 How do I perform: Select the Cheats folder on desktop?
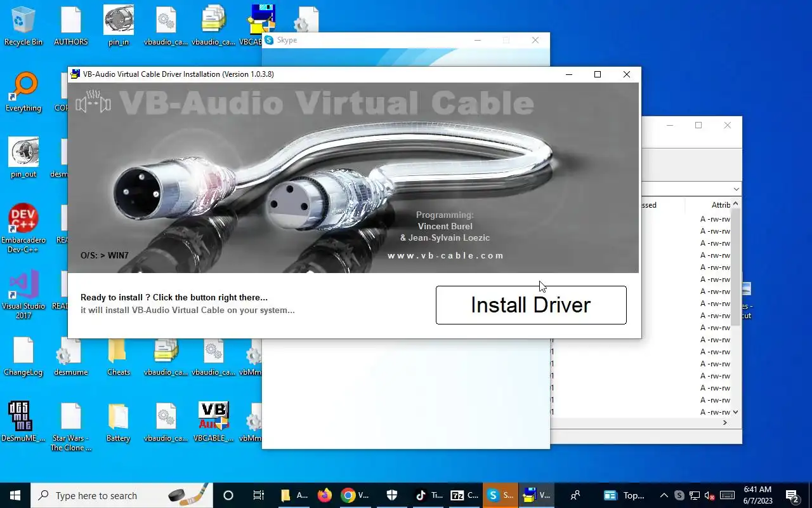pos(119,357)
